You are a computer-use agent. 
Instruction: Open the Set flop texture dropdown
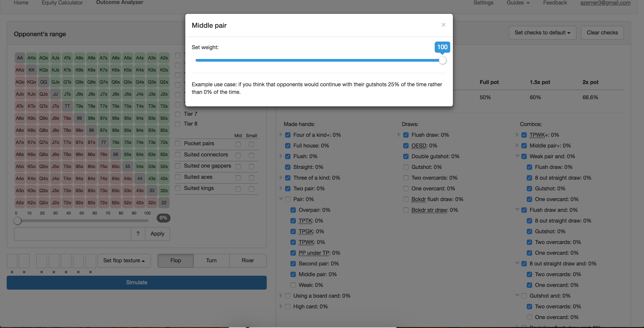[x=124, y=261]
